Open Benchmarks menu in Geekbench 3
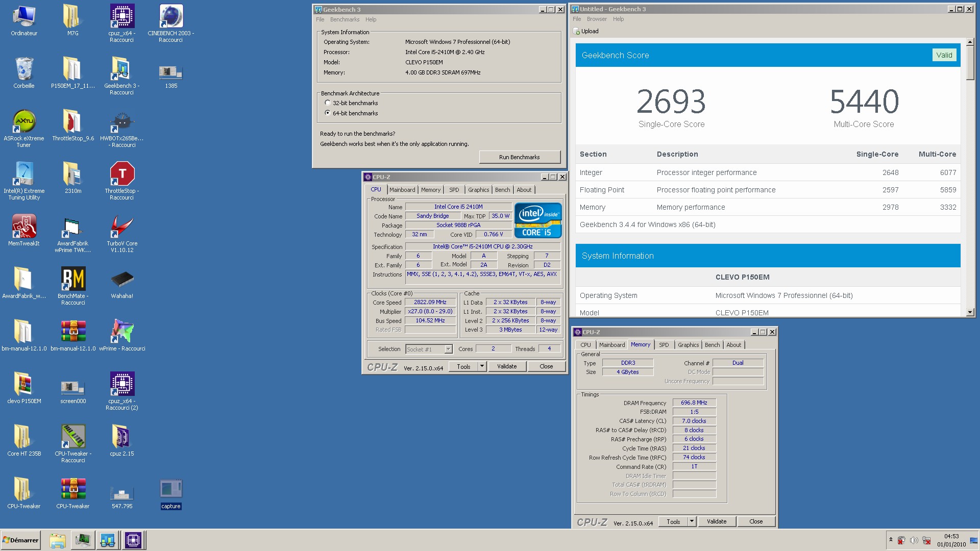Screen dimensions: 980x551 345,19
